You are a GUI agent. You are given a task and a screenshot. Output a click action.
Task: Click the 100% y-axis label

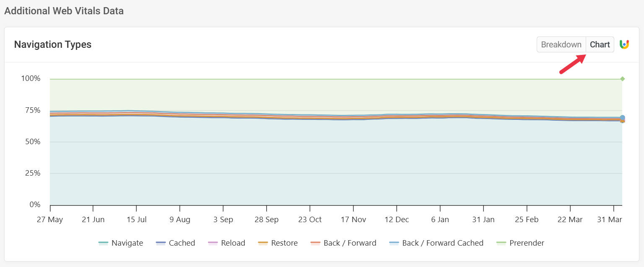[31, 79]
